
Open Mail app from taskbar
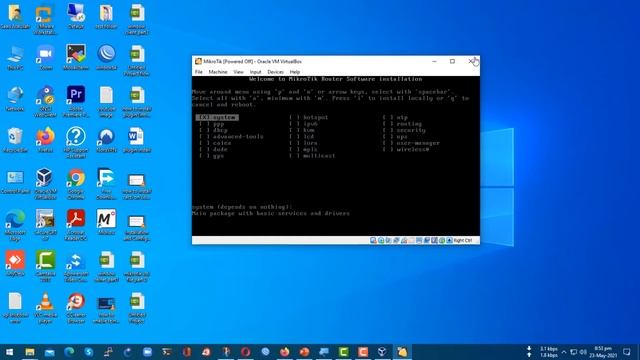(49, 352)
